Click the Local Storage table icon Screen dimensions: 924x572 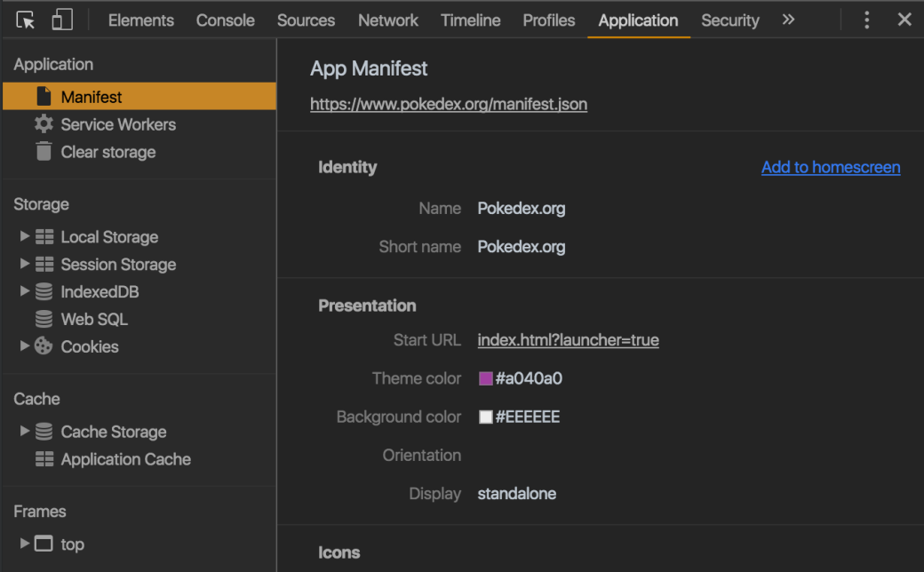point(44,237)
